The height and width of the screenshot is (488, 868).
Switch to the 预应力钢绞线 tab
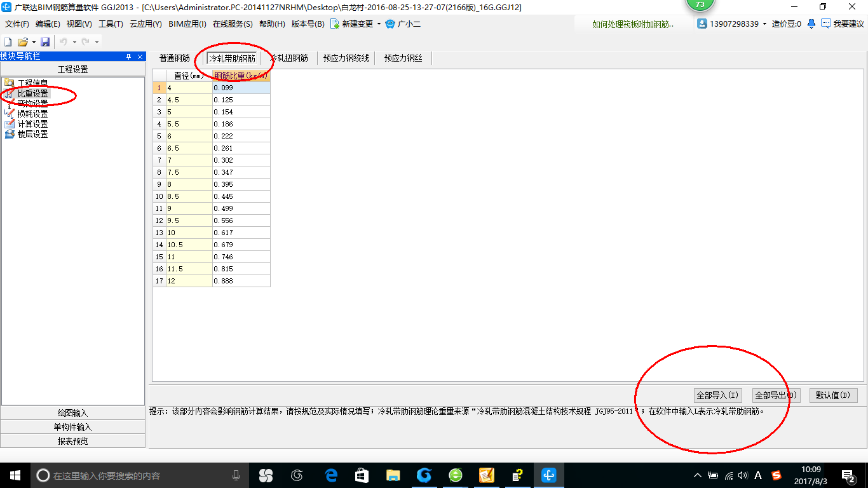click(x=346, y=58)
